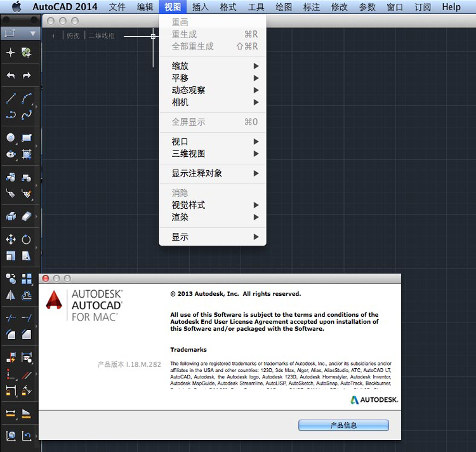Click the 产品信息 button
The image size is (476, 452).
tap(343, 425)
